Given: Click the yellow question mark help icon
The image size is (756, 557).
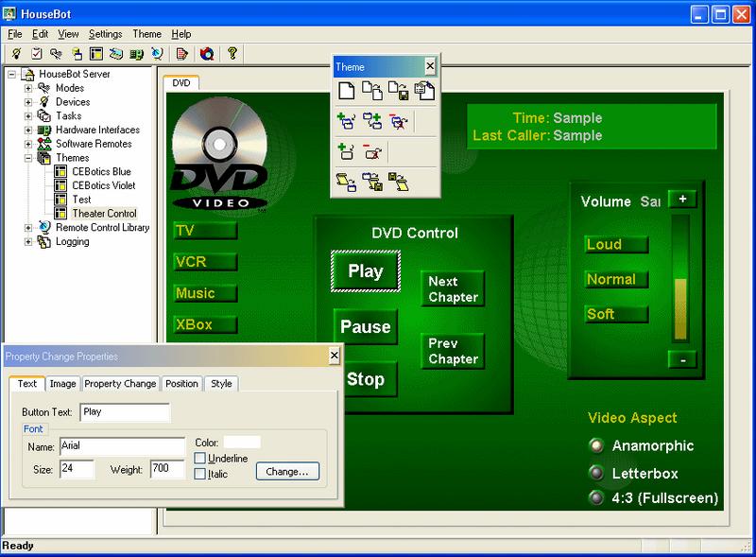Looking at the screenshot, I should coord(232,53).
